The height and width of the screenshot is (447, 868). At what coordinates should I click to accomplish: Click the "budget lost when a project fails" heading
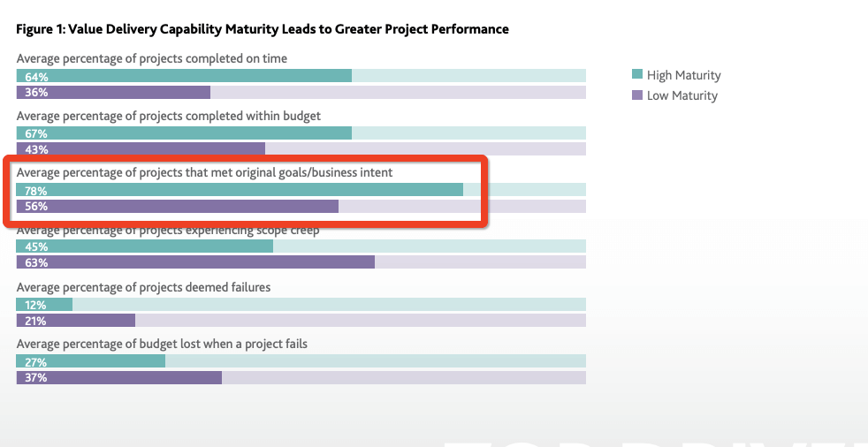coord(162,344)
